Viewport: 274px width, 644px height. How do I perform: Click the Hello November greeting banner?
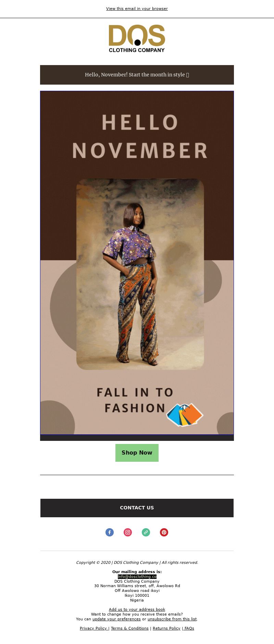(137, 75)
